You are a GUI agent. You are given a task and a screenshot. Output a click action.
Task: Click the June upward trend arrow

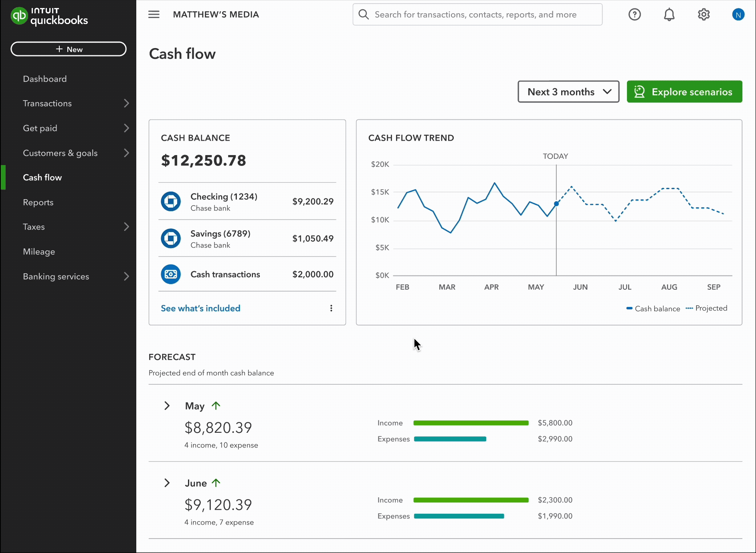[x=216, y=483]
